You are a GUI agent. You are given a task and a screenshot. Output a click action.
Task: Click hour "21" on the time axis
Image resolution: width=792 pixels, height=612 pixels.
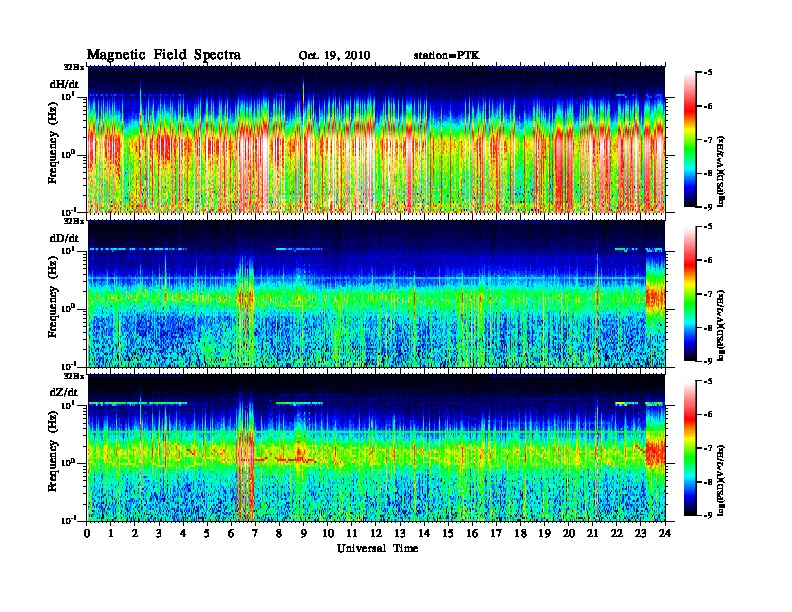(593, 533)
